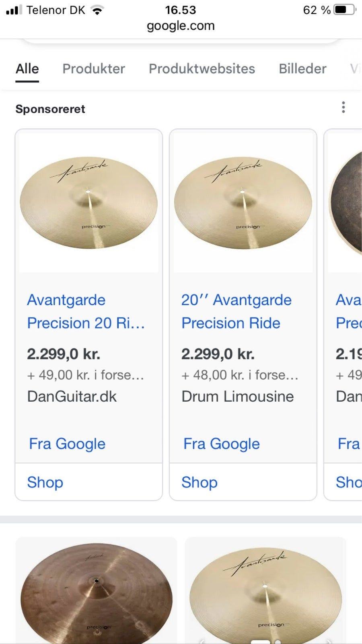362x644 pixels.
Task: Tap the google.com address bar
Action: (x=181, y=26)
